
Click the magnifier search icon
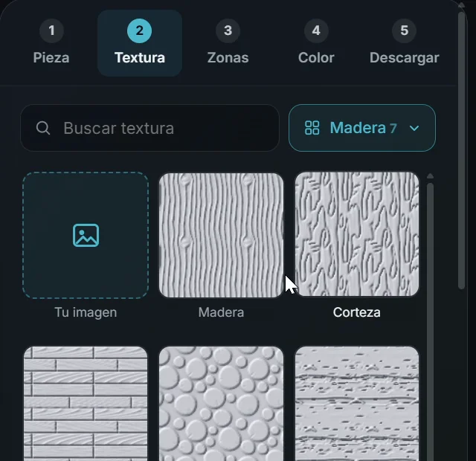pyautogui.click(x=43, y=128)
